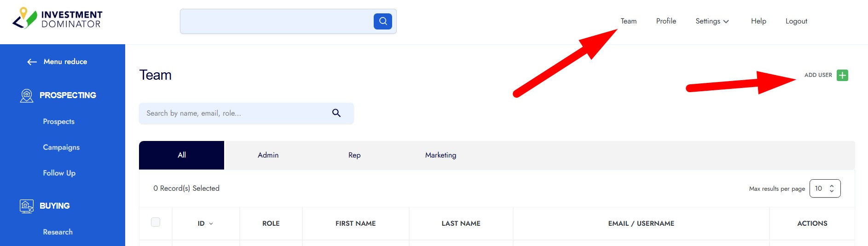
Task: Show the Marketing role tab
Action: (x=440, y=155)
